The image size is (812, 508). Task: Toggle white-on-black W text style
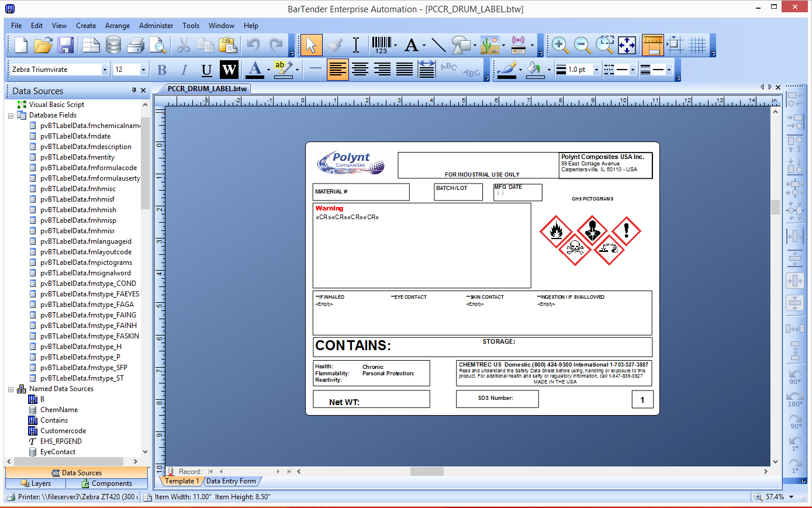229,70
